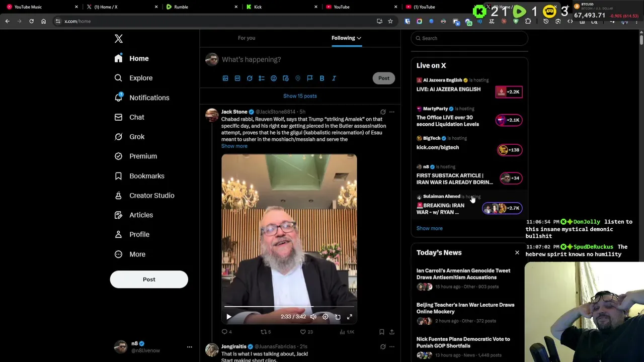Open the X logo home link
Image resolution: width=644 pixels, height=362 pixels.
118,39
